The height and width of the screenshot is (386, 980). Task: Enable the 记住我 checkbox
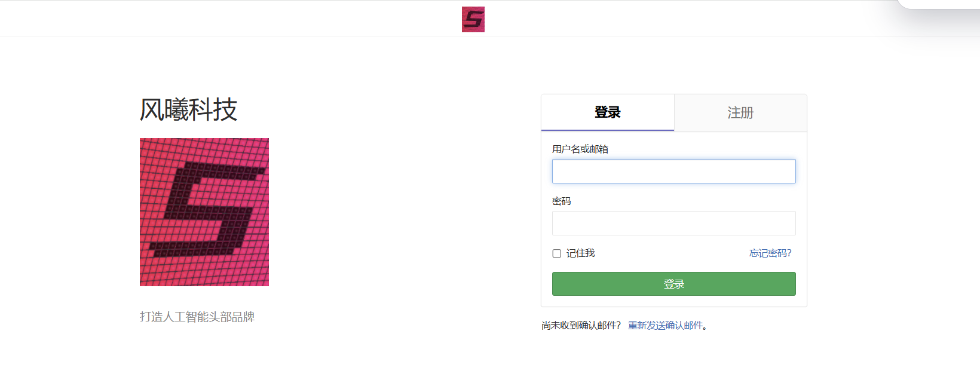coord(557,253)
